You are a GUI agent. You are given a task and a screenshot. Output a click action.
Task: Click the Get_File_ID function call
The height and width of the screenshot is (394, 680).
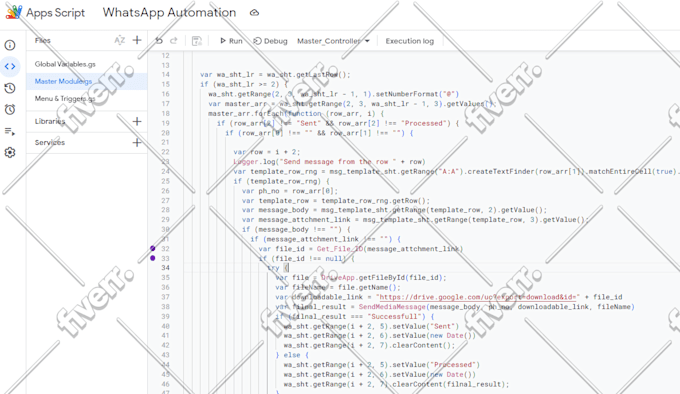340,249
